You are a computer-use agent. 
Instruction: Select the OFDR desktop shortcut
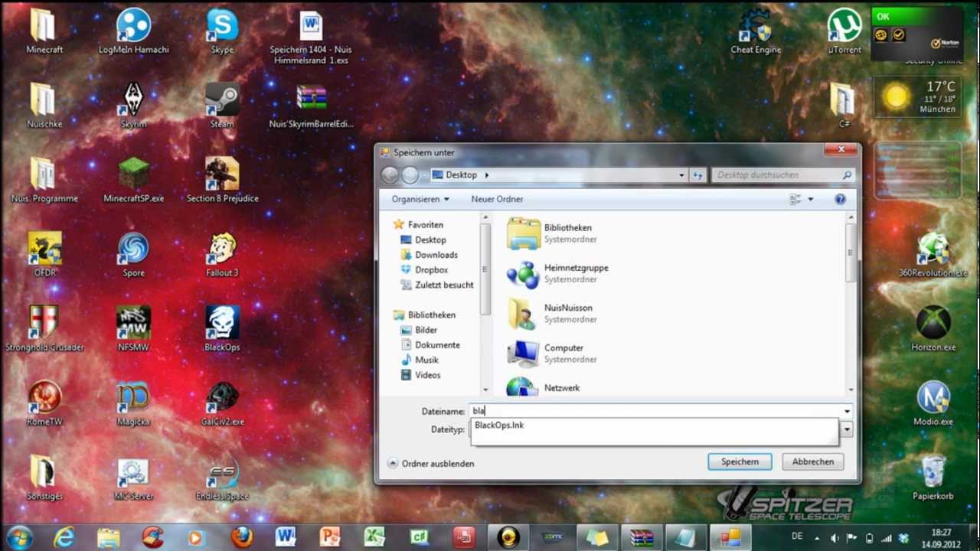[x=44, y=254]
